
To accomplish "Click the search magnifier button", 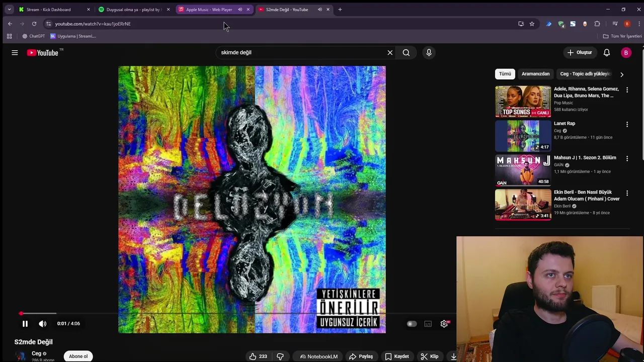I will pos(406,52).
